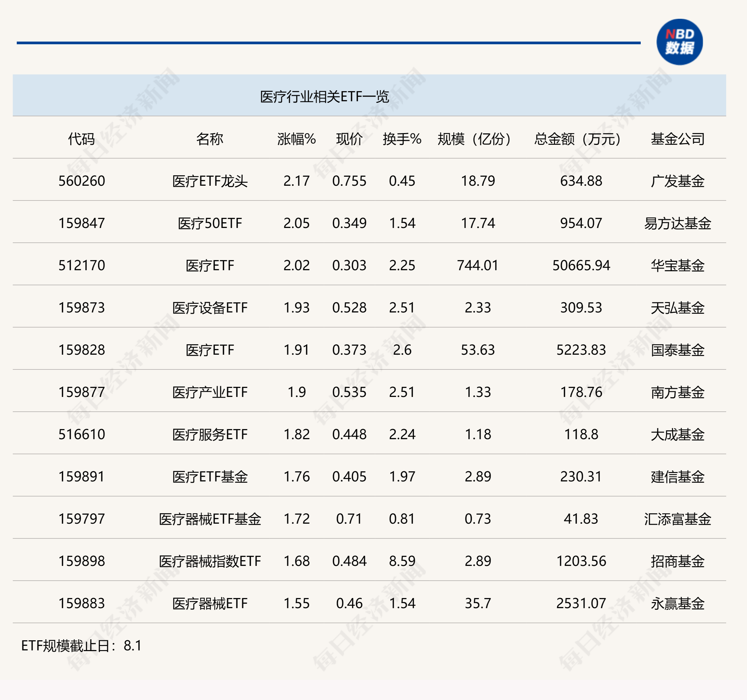This screenshot has height=700, width=747.
Task: Click the 0.349 price cell
Action: pos(349,223)
